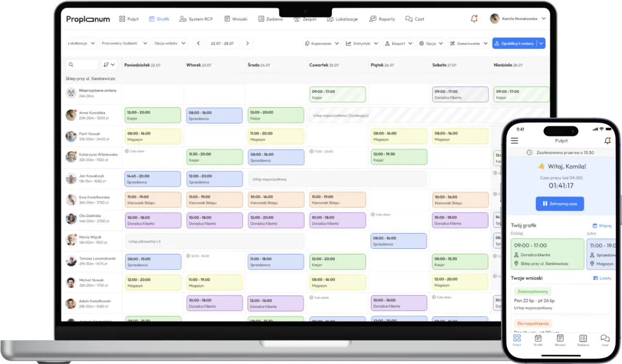Select the Wnioski tab in phone bottom bar

pos(560,340)
